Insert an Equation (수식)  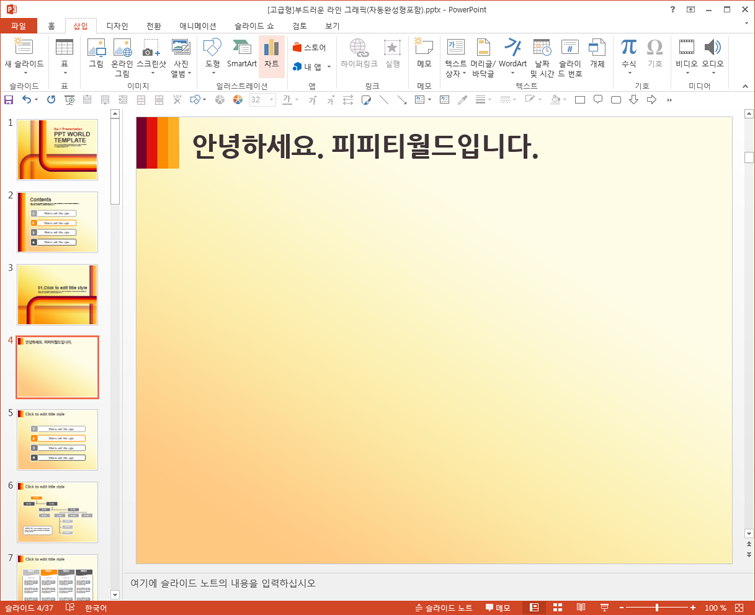point(628,47)
